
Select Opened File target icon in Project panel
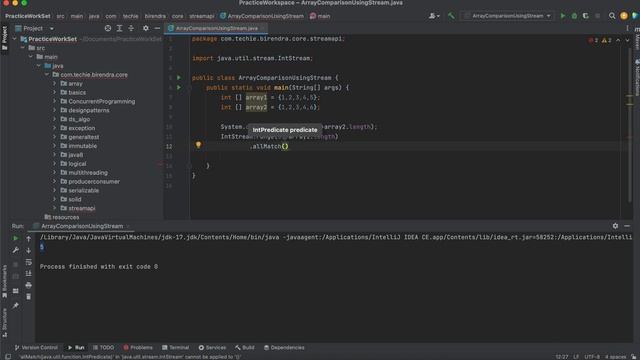(108, 28)
